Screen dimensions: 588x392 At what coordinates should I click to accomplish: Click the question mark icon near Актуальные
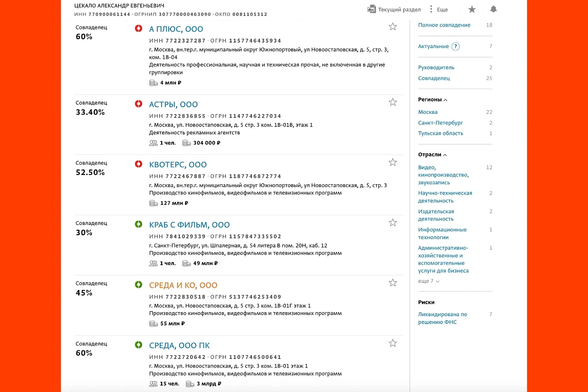coord(456,46)
